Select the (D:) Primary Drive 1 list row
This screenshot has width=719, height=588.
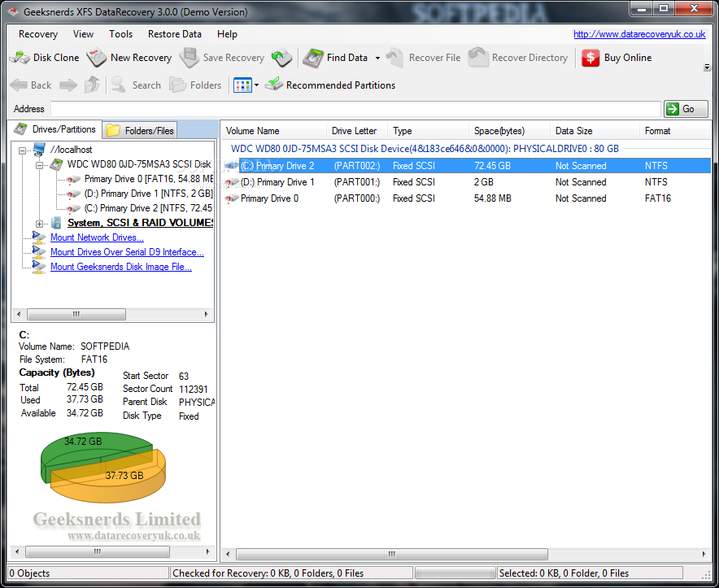467,182
